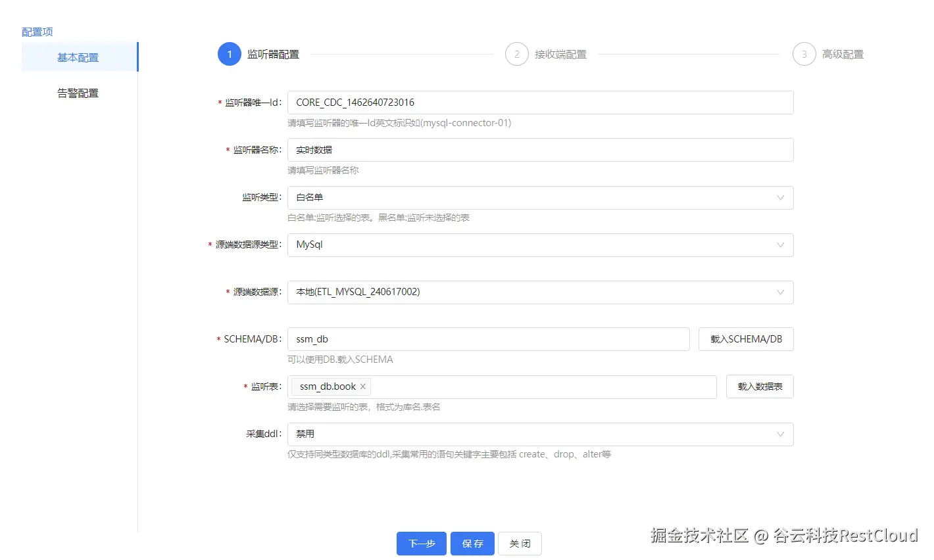Click the 接收端配置 step label
This screenshot has width=934, height=560.
(561, 55)
